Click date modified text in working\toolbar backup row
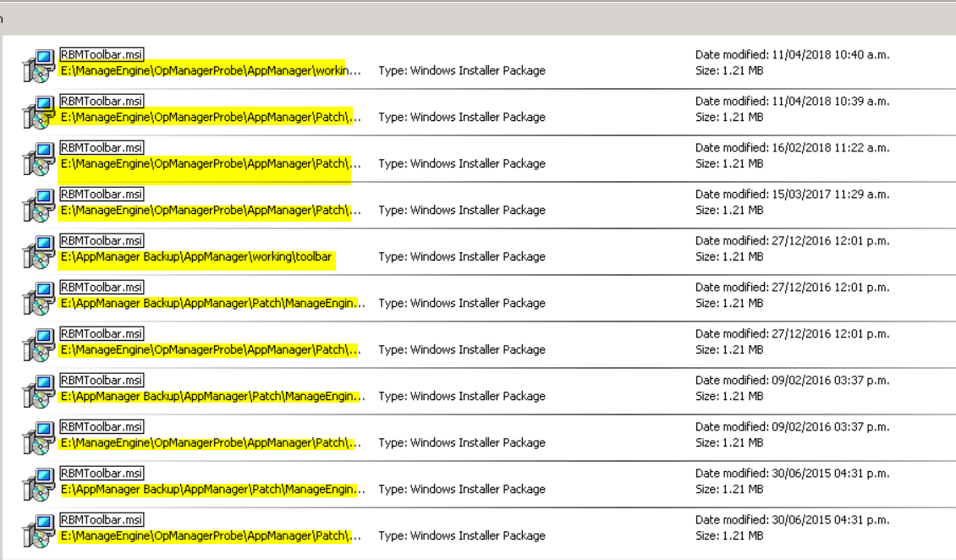 [x=792, y=241]
